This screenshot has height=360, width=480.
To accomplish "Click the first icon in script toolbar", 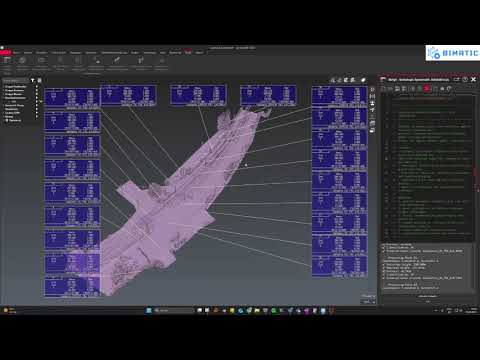I will (384, 89).
